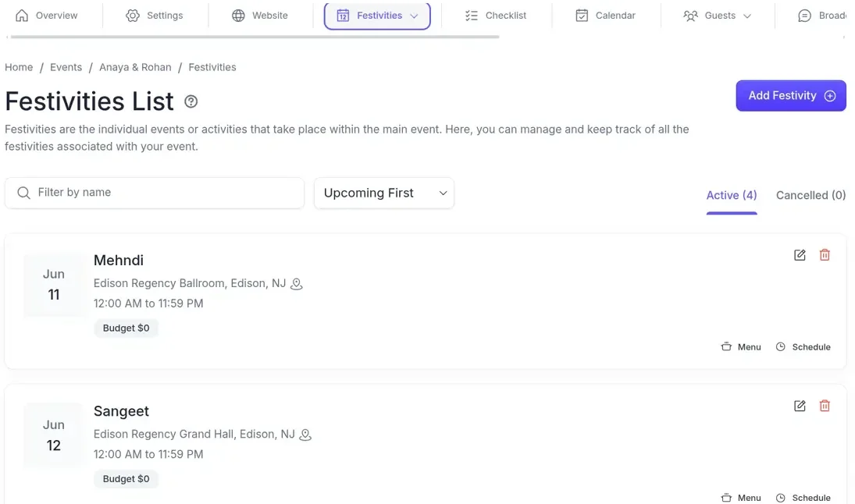Open the Anaya & Rohan breadcrumb

[x=135, y=68]
